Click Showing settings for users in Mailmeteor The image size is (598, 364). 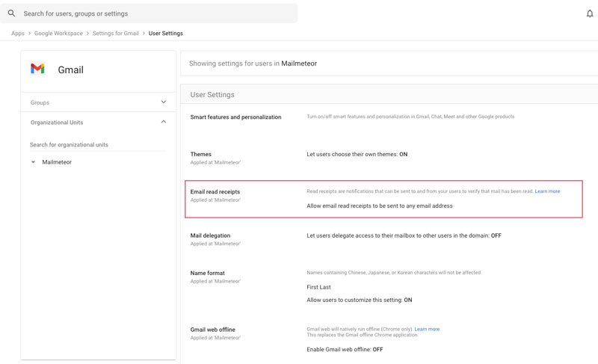(253, 64)
